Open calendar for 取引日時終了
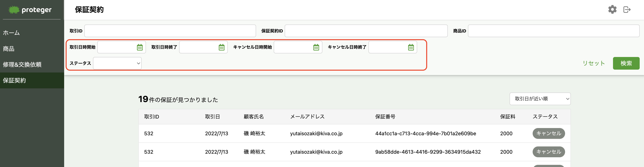Screen dimensions: 644x167 [221, 47]
